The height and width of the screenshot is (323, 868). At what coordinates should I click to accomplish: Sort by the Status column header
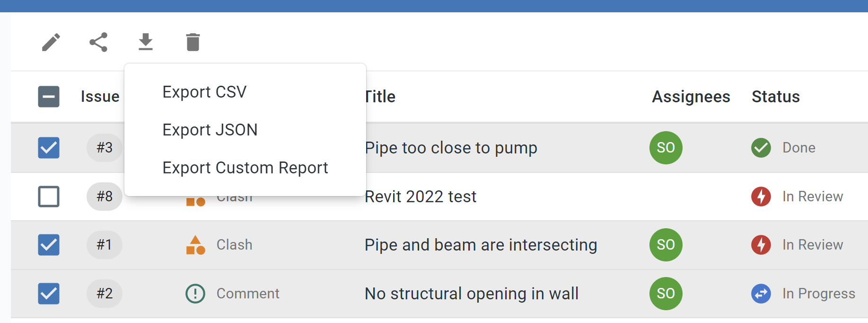pyautogui.click(x=776, y=97)
